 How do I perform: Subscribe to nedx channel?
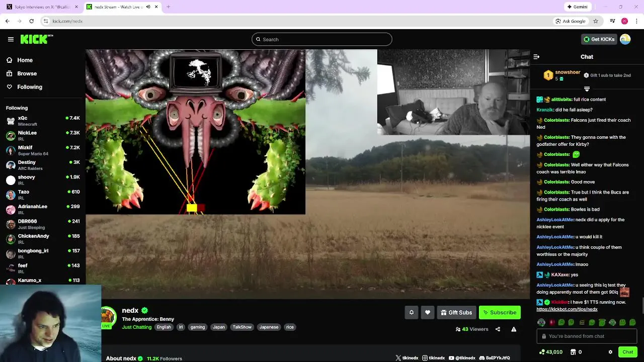tap(500, 312)
